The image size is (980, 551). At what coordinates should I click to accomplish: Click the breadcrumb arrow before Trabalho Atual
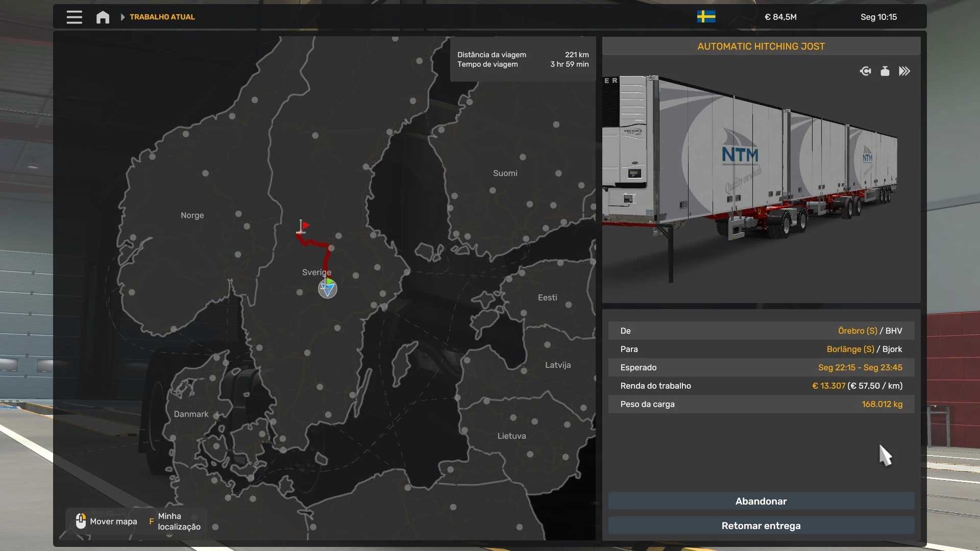[x=122, y=17]
